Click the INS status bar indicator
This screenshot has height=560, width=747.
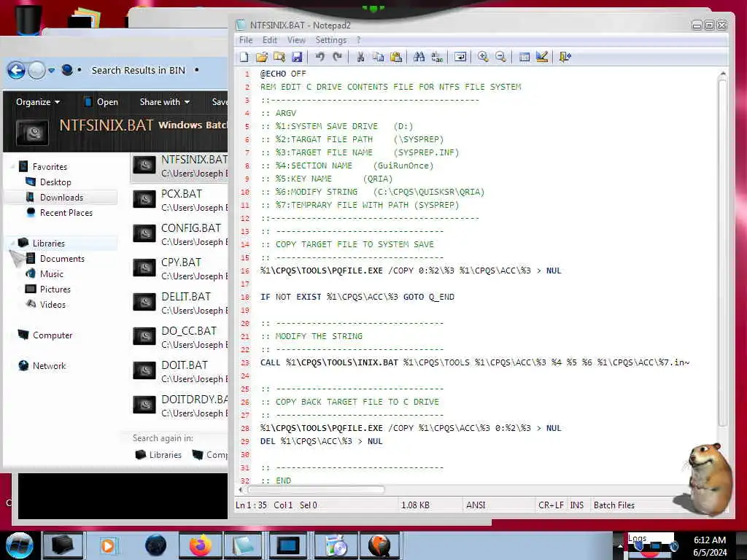click(577, 505)
